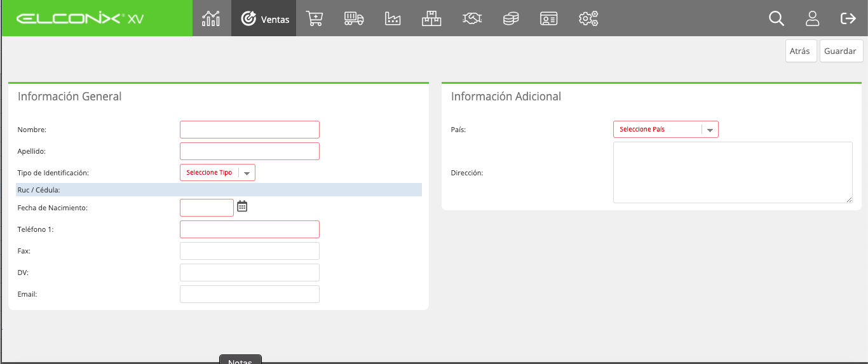Open the factory production icon
The width and height of the screenshot is (868, 364).
pos(393,18)
